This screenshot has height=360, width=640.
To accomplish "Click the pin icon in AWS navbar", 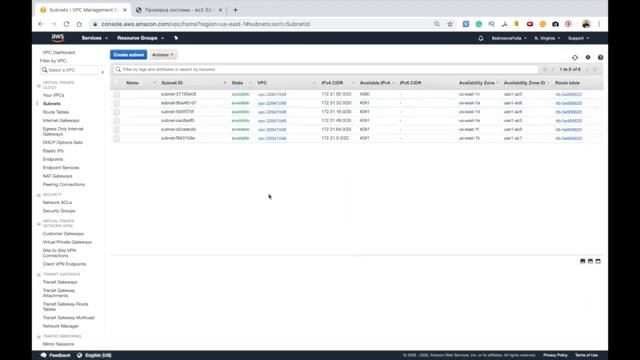I will click(176, 38).
